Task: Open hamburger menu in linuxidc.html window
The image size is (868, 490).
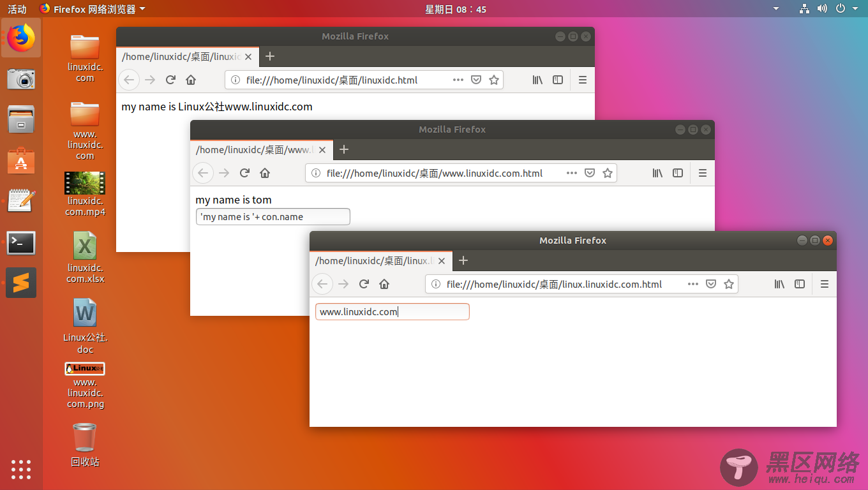Action: click(x=582, y=80)
